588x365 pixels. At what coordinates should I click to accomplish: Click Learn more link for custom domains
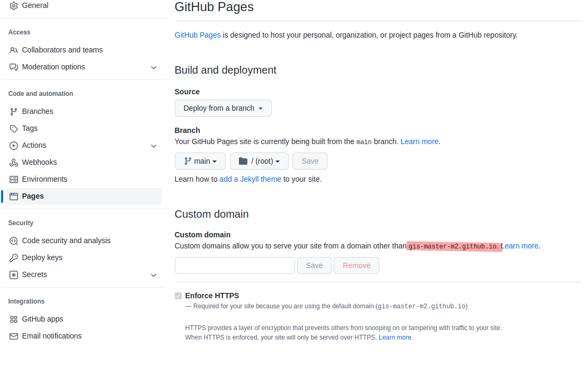coord(520,246)
